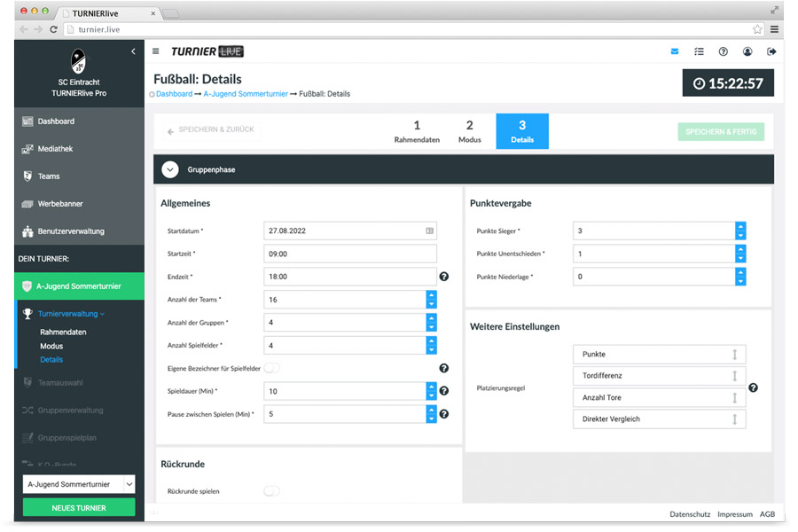Toggle the hamburger menu icon
Viewport: 798px width, 532px height.
tap(157, 51)
